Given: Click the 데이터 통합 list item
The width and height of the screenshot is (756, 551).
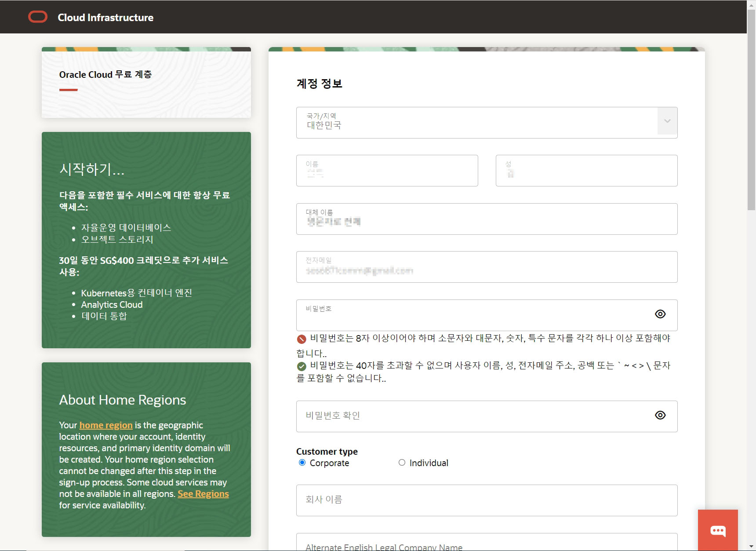Looking at the screenshot, I should tap(104, 316).
